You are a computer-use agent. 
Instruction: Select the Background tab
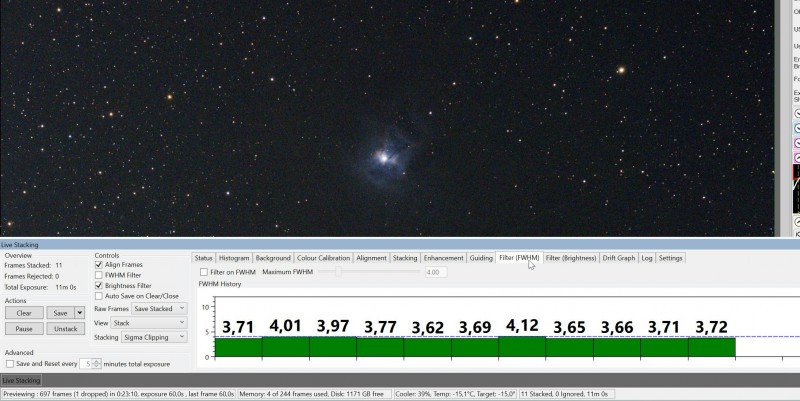pyautogui.click(x=273, y=258)
